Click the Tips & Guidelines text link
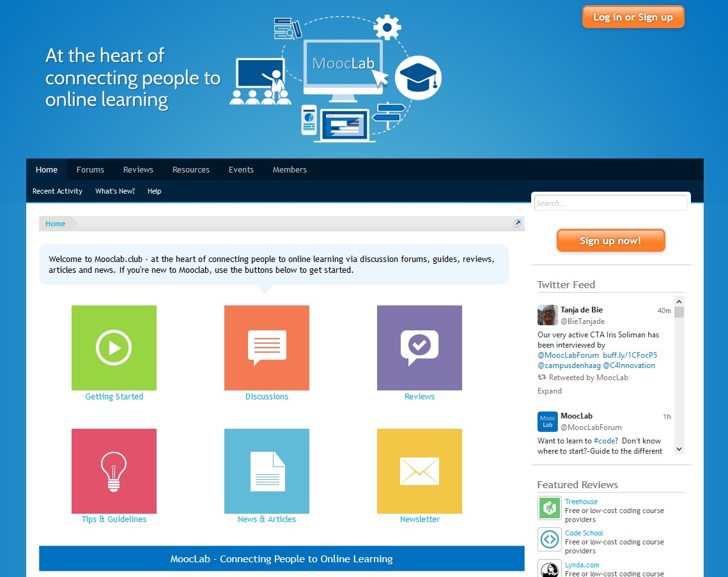728x577 pixels. (114, 519)
